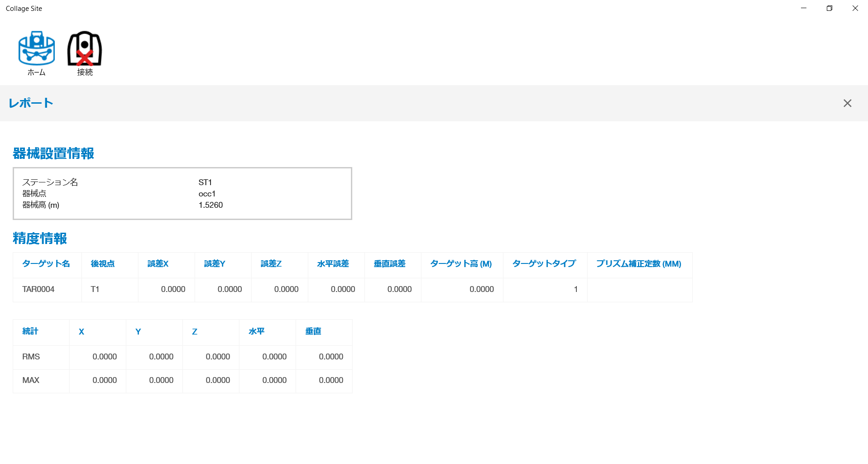Select the 誤差X column header
Image resolution: width=868 pixels, height=464 pixels.
[x=158, y=264]
